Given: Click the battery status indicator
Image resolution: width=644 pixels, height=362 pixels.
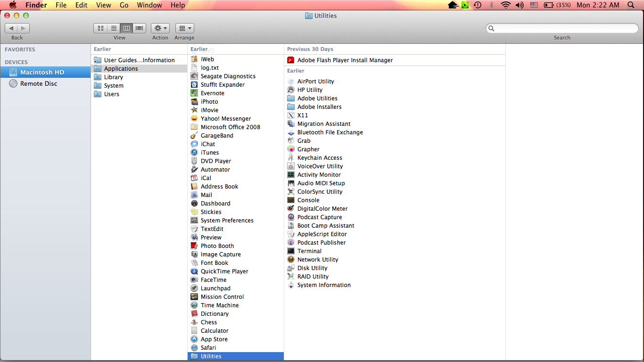Looking at the screenshot, I should click(x=557, y=5).
